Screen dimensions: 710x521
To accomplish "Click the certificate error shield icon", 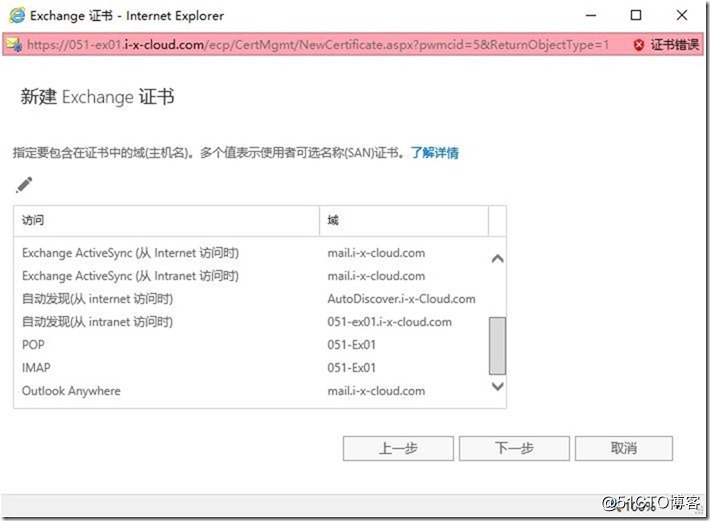I will (639, 45).
